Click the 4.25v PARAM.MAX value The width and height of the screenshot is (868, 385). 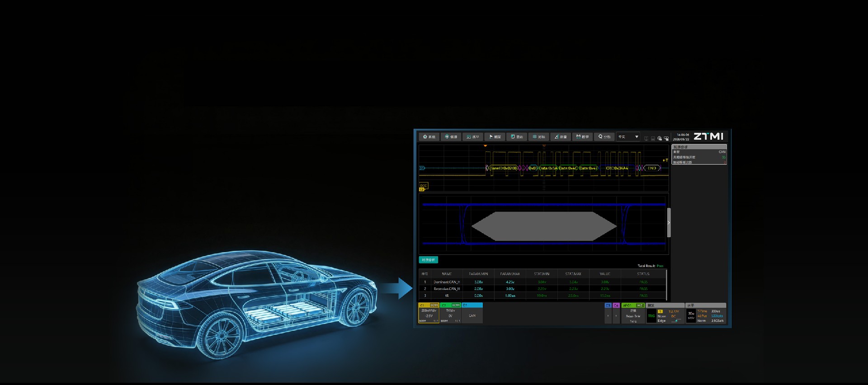click(510, 282)
